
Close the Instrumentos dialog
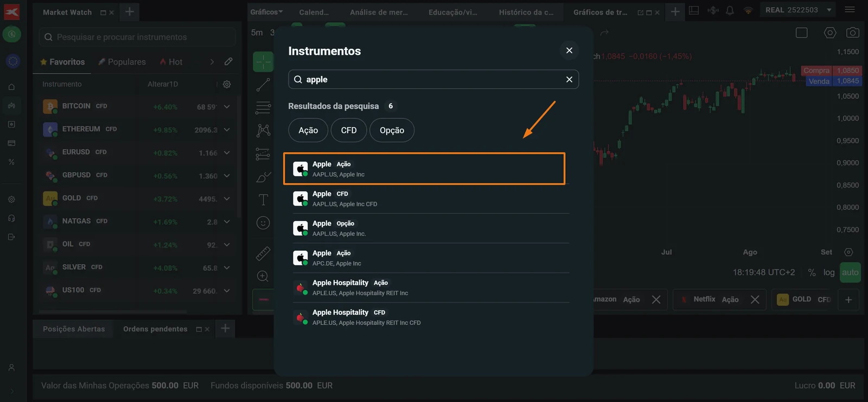pos(569,50)
